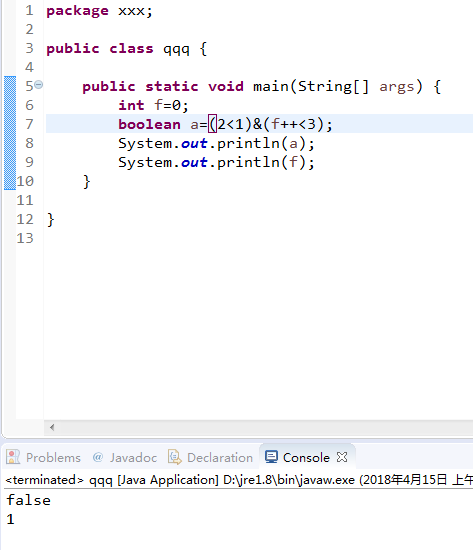Click the blue range indicator bar in gutter
This screenshot has width=473, height=550.
point(10,133)
